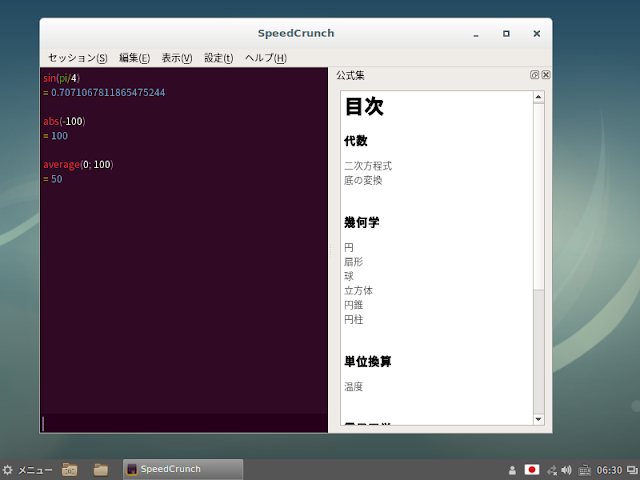Select the SpeedCrunch taskbar button

click(x=183, y=469)
